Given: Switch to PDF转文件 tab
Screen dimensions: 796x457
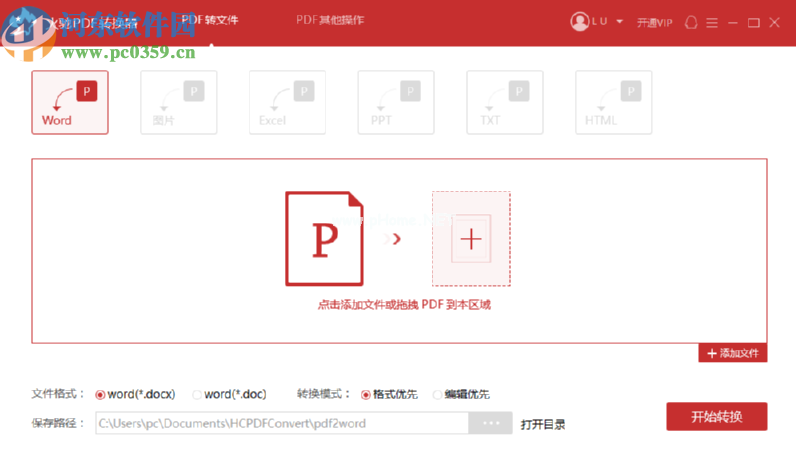Looking at the screenshot, I should [210, 20].
